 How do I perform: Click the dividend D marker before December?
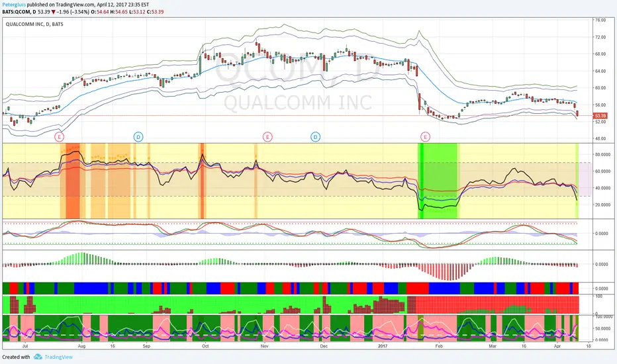click(316, 137)
